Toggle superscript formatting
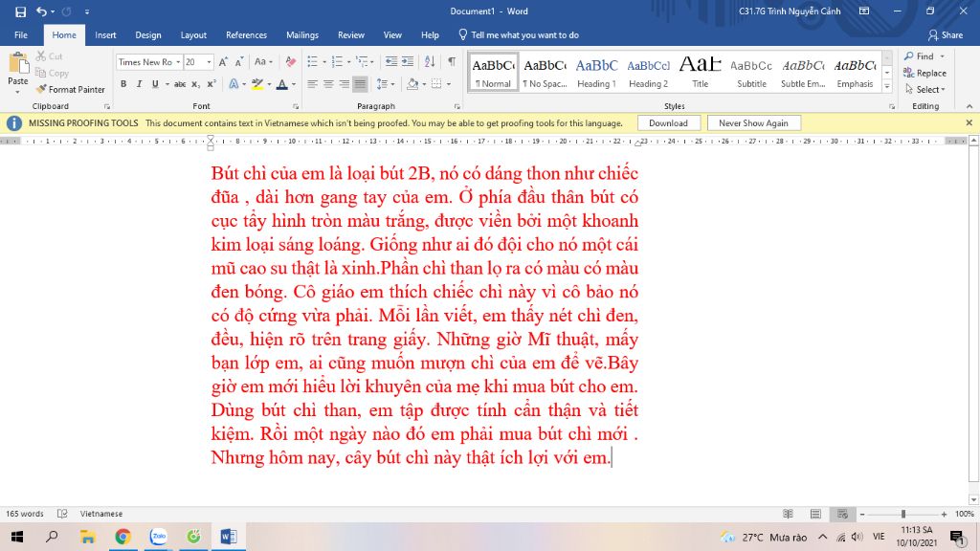 (212, 84)
